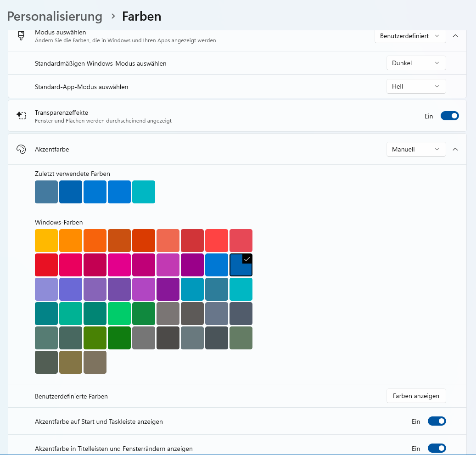476x455 pixels.
Task: Collapse the Akzentfarbe section chevron
Action: pyautogui.click(x=455, y=149)
